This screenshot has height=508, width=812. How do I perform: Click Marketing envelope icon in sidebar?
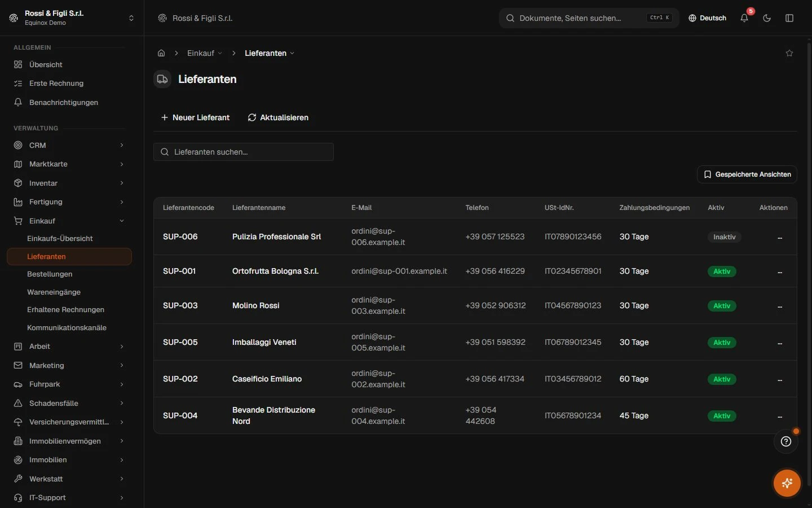(18, 365)
